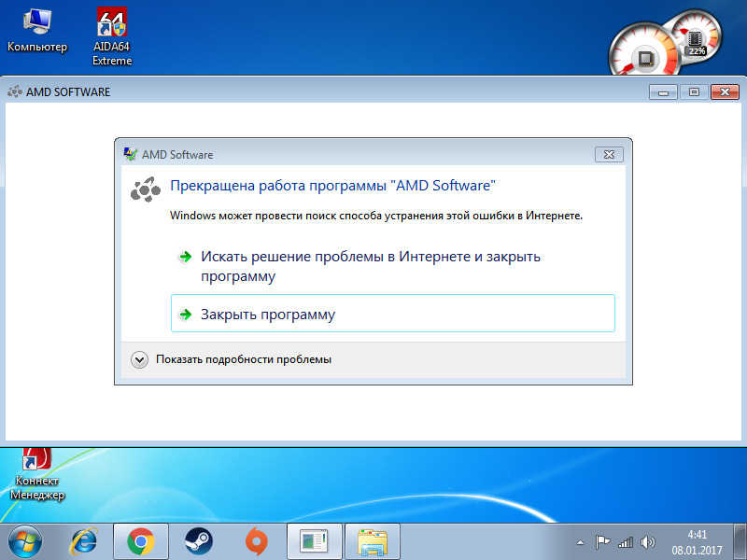Expand "Показать подробности проблемы" chevron
This screenshot has height=560, width=747.
(139, 359)
